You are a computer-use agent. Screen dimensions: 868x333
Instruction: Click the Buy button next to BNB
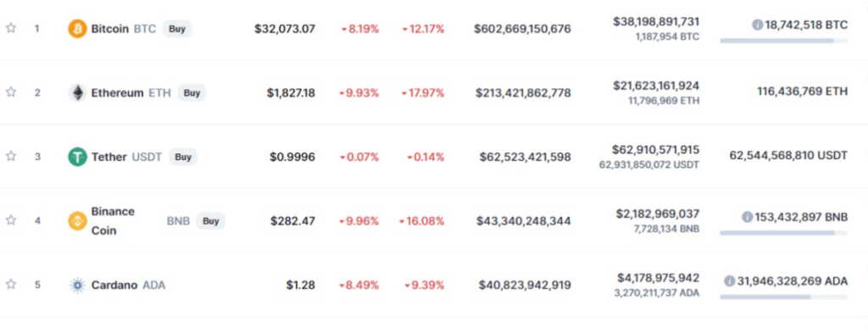point(210,221)
